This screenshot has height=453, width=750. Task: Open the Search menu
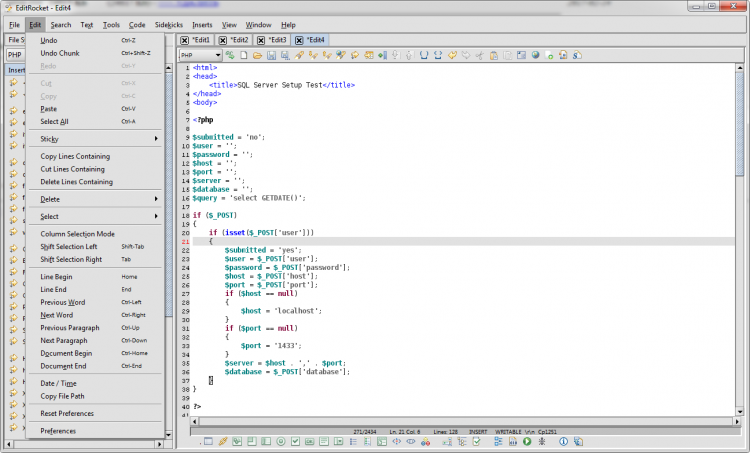[x=61, y=24]
